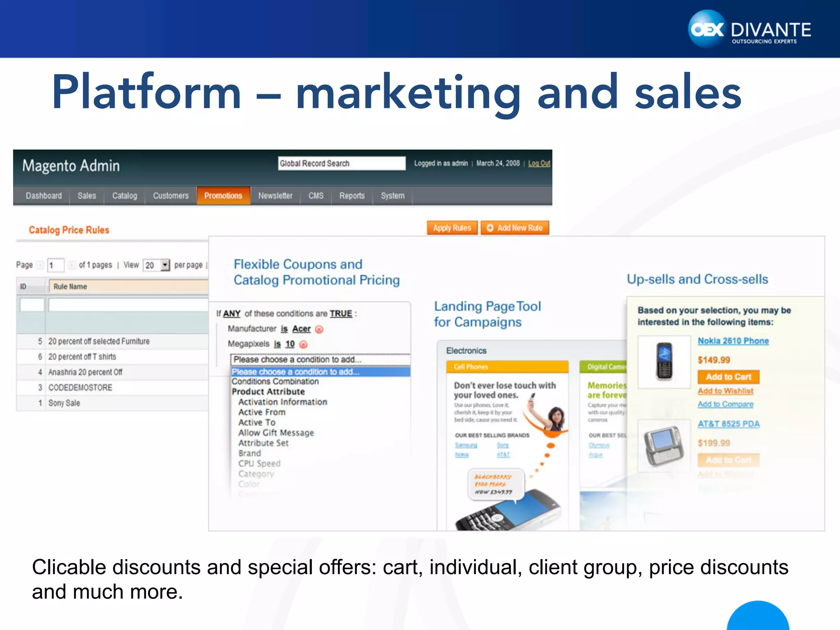Click the Log Out link

[x=539, y=163]
